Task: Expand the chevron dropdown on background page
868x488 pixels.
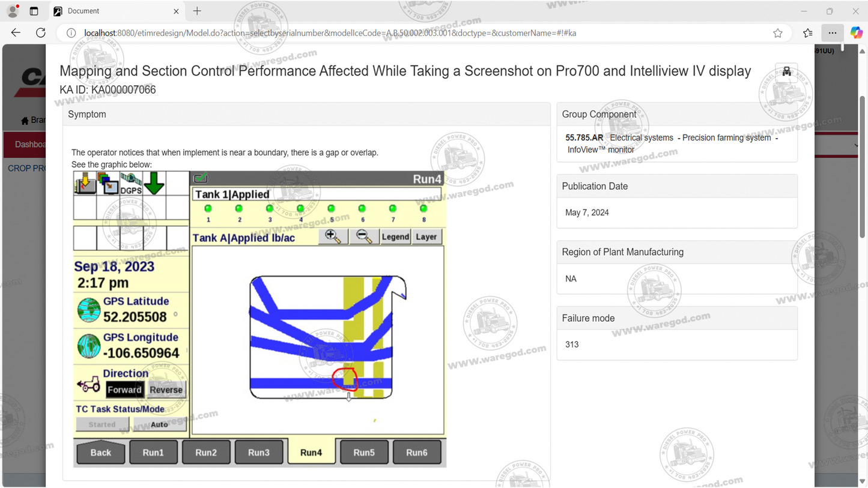Action: [x=857, y=145]
